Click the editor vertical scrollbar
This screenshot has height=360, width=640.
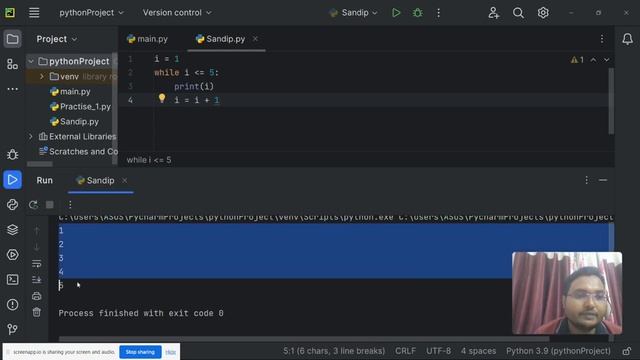[611, 101]
